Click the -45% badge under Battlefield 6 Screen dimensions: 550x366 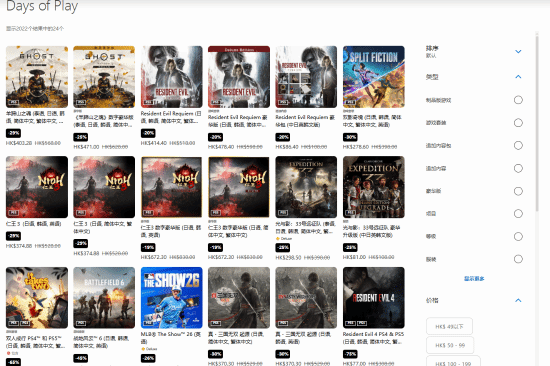click(x=81, y=358)
